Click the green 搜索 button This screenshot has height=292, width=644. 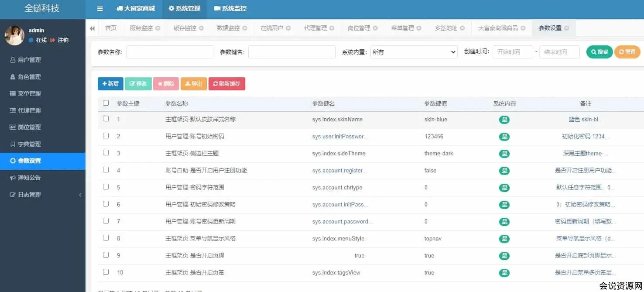599,52
